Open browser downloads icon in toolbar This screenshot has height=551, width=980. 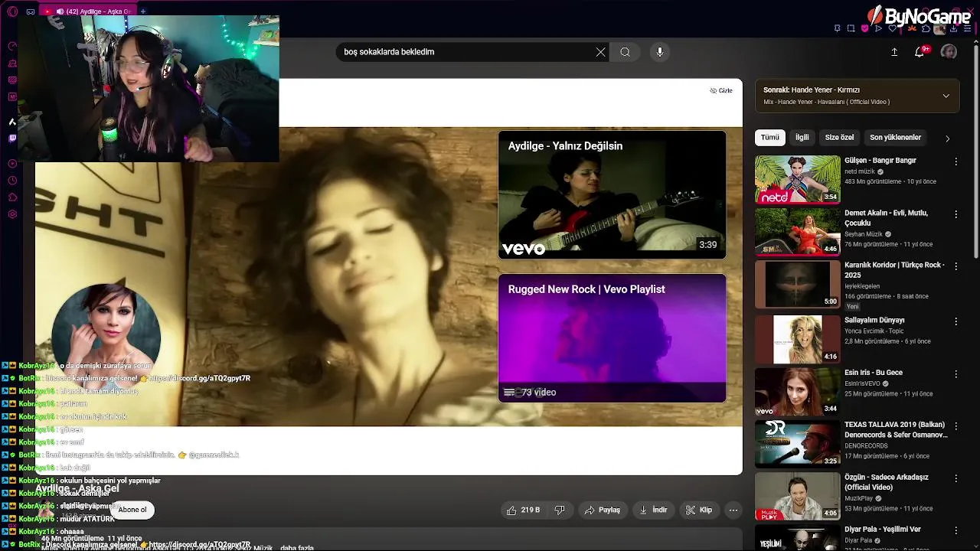[953, 29]
